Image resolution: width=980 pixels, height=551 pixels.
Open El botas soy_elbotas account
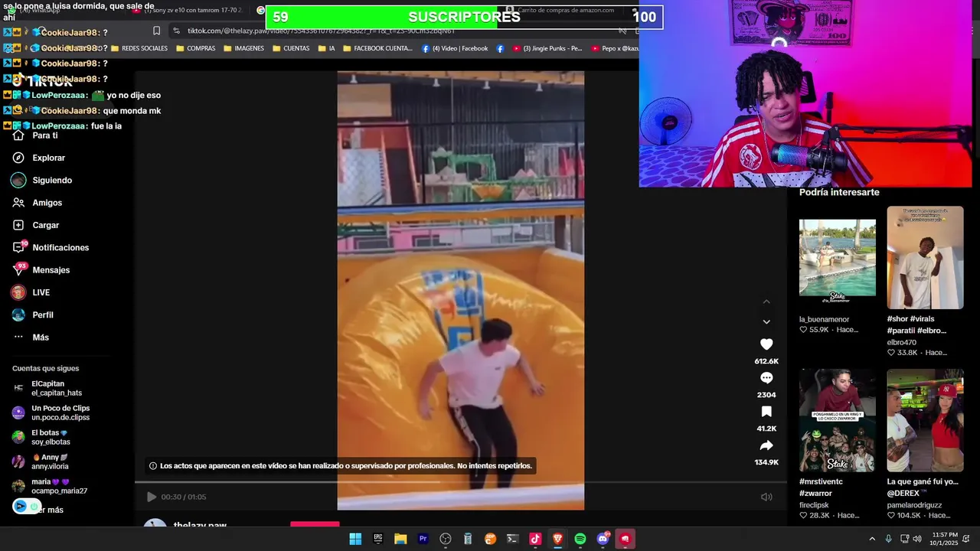[x=41, y=437]
